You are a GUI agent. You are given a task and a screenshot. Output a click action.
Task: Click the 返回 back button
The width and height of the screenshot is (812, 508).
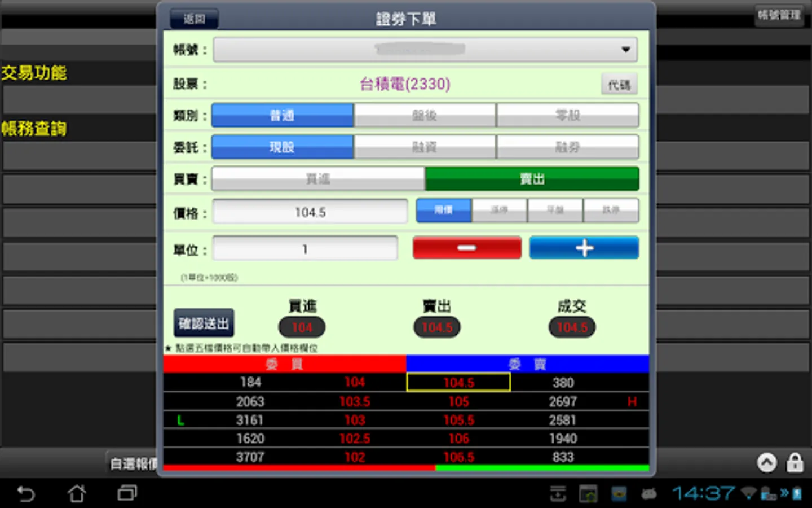(x=194, y=19)
